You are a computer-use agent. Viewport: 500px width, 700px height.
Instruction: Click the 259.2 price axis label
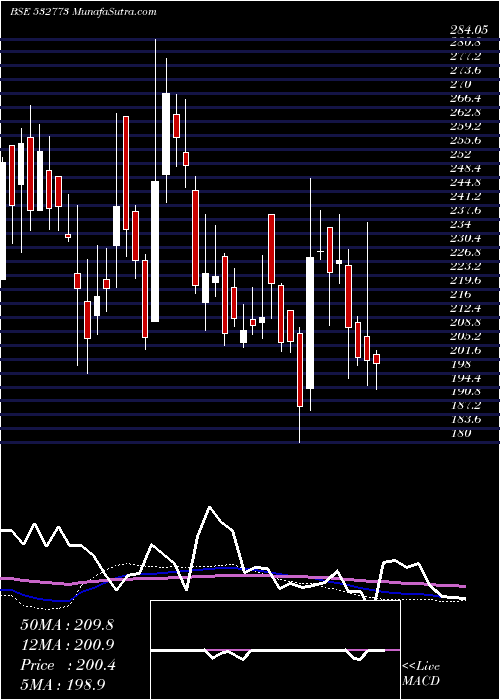(466, 126)
